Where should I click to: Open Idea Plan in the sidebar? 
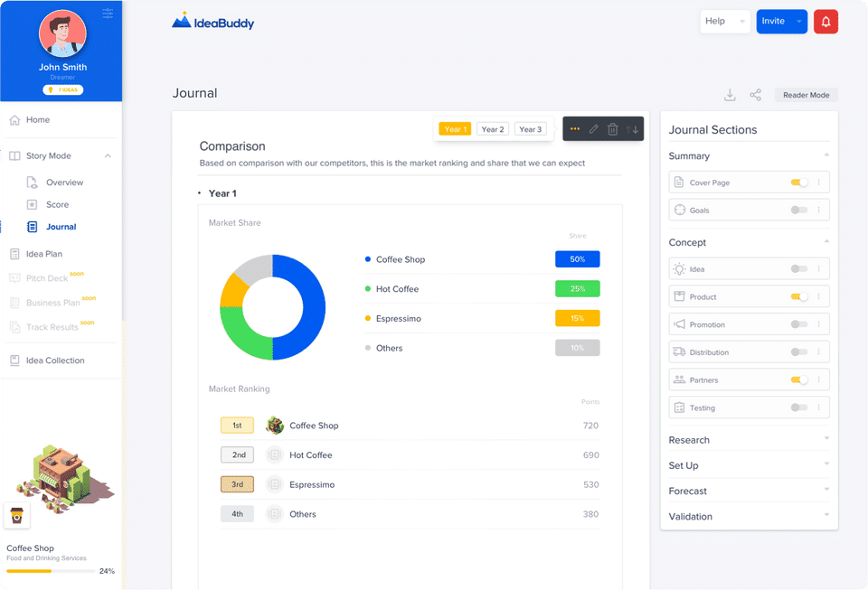[x=43, y=254]
